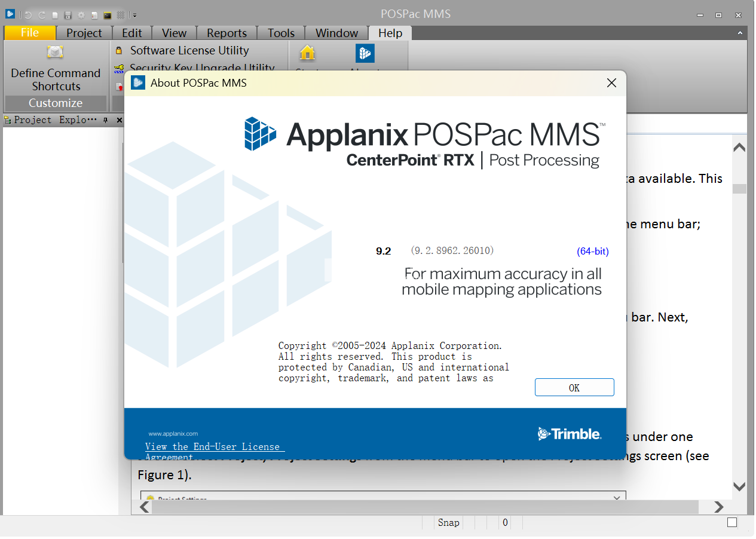The height and width of the screenshot is (539, 756).
Task: Open the black console window icon in quick access toolbar
Action: 108,15
